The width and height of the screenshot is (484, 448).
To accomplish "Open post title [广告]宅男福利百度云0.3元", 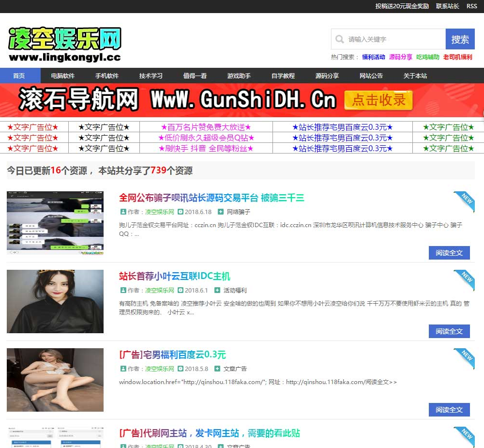I will click(x=173, y=355).
